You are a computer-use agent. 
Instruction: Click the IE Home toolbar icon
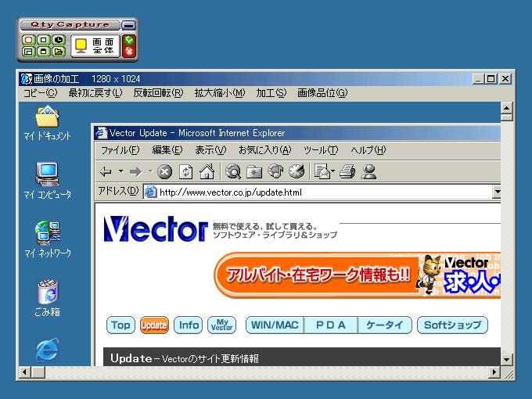207,171
